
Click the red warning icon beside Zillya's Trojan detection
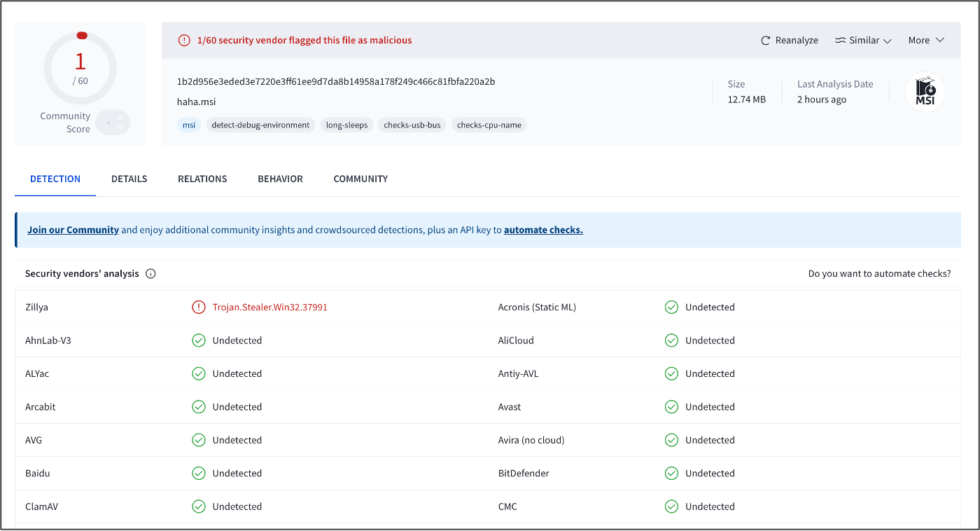[200, 307]
